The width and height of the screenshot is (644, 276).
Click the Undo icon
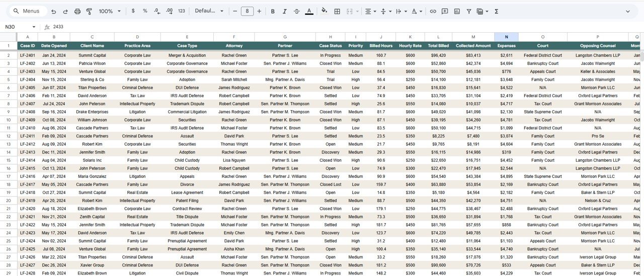coord(53,11)
